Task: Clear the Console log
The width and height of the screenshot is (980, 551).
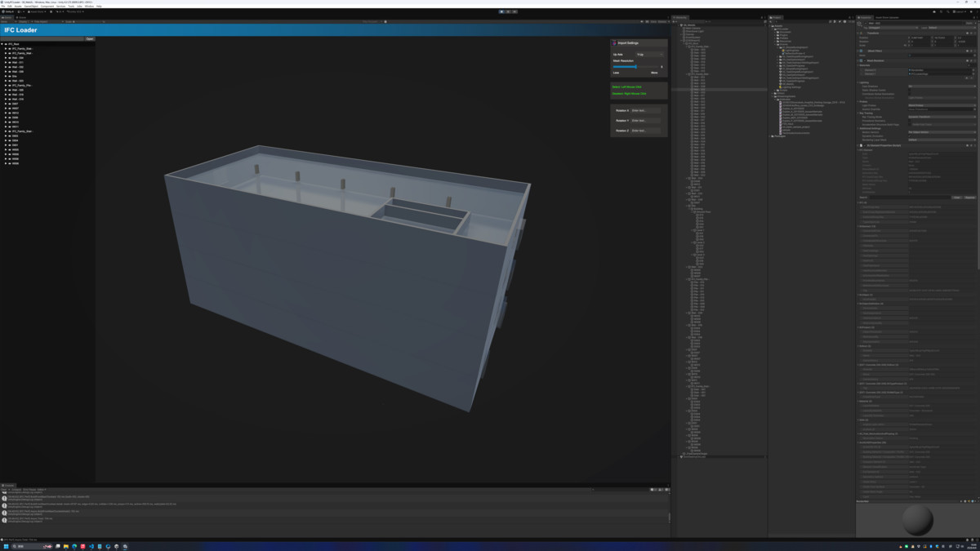Action: pos(4,490)
